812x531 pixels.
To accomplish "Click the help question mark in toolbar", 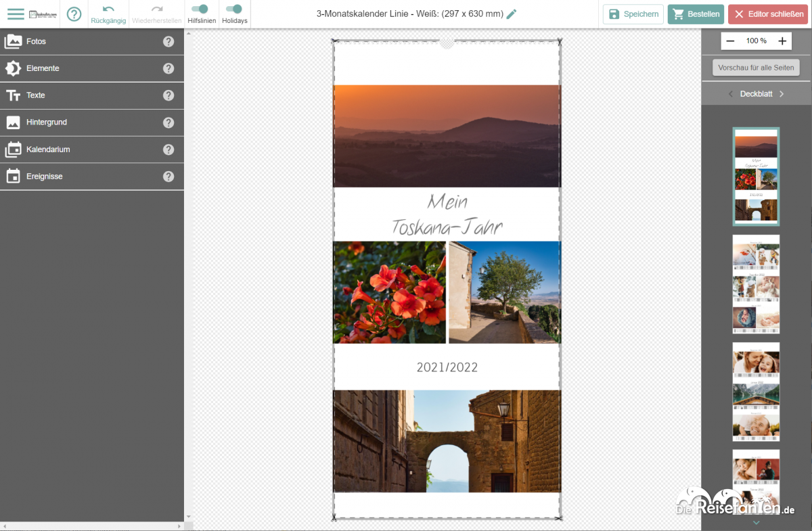I will pyautogui.click(x=74, y=14).
